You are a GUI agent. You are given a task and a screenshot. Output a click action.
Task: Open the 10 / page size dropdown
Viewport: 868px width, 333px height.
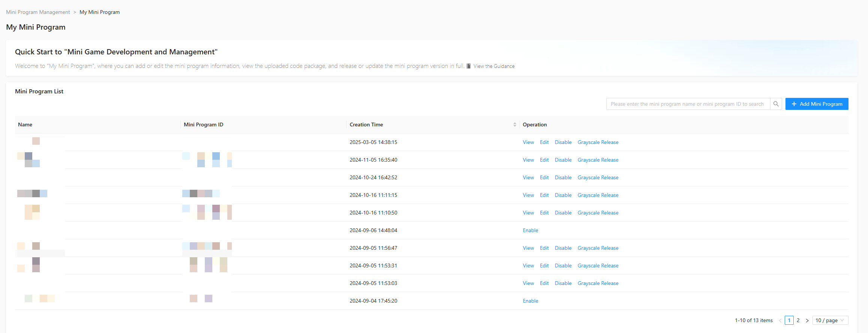point(830,320)
